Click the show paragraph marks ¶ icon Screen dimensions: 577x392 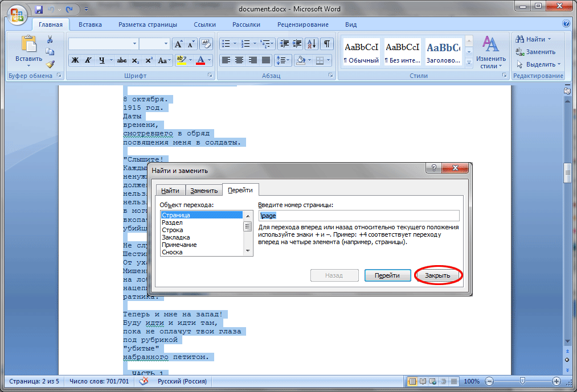click(x=326, y=44)
